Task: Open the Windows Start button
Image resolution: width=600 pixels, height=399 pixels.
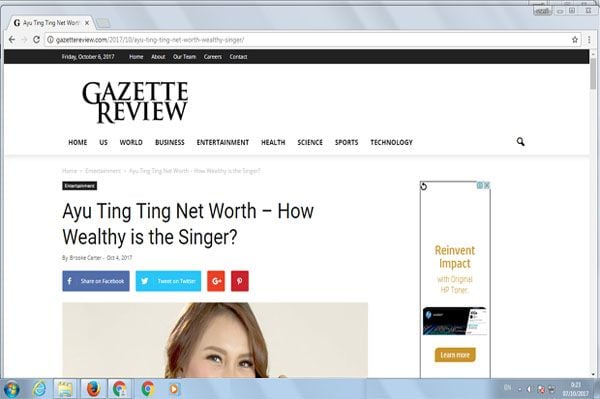Action: (x=11, y=389)
